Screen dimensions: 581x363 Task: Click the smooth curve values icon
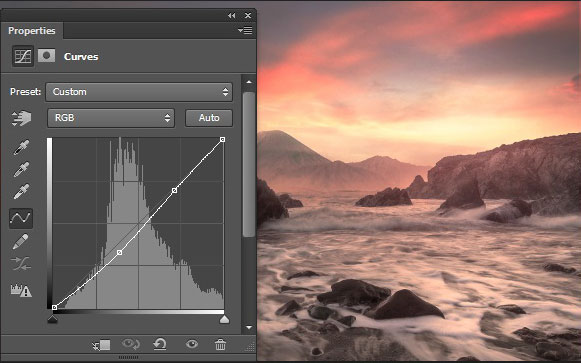pos(21,264)
